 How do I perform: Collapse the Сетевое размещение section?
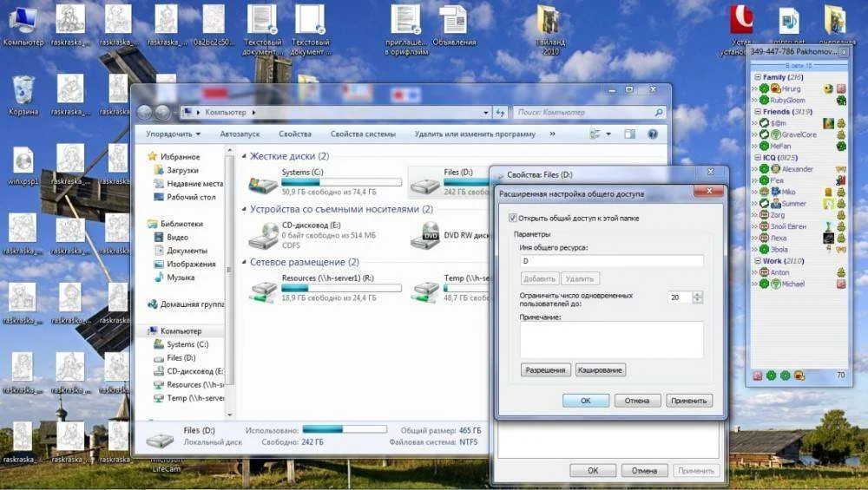pos(244,262)
